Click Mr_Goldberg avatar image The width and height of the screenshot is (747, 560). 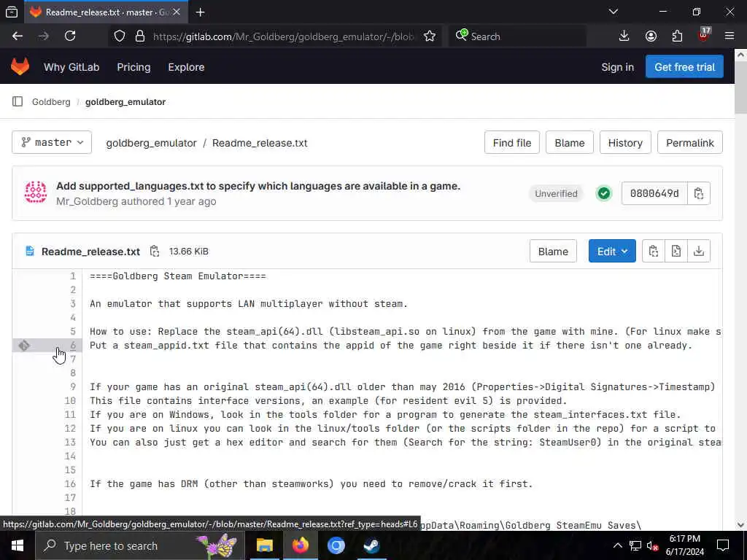coord(36,192)
